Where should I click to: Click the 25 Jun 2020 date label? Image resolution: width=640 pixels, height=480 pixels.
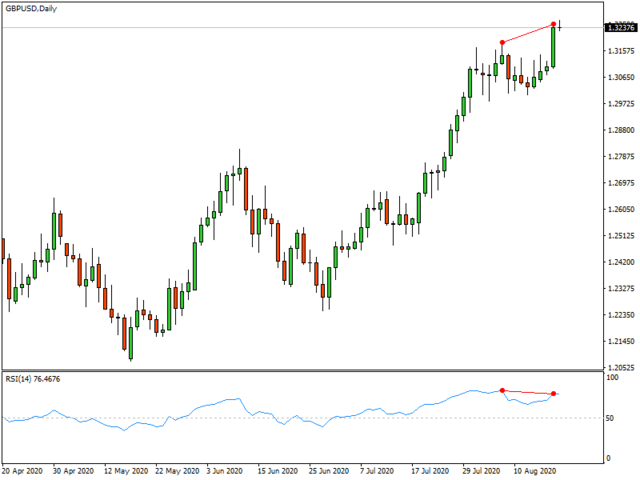coord(329,471)
